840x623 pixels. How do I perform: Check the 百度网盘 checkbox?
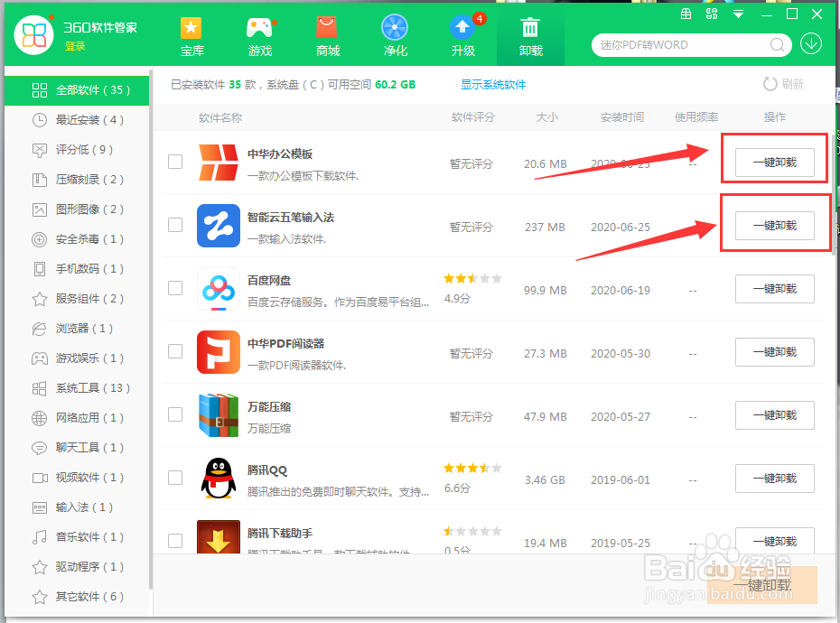point(175,288)
